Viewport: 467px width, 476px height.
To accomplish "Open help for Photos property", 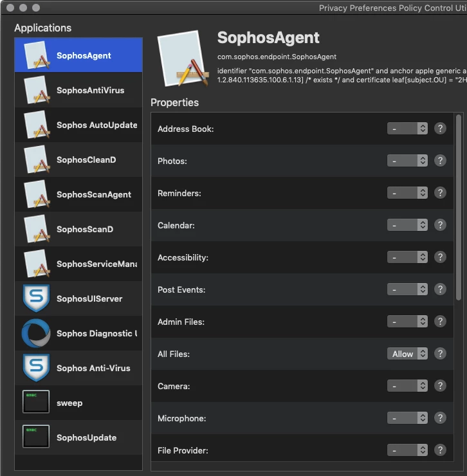I will (x=440, y=161).
